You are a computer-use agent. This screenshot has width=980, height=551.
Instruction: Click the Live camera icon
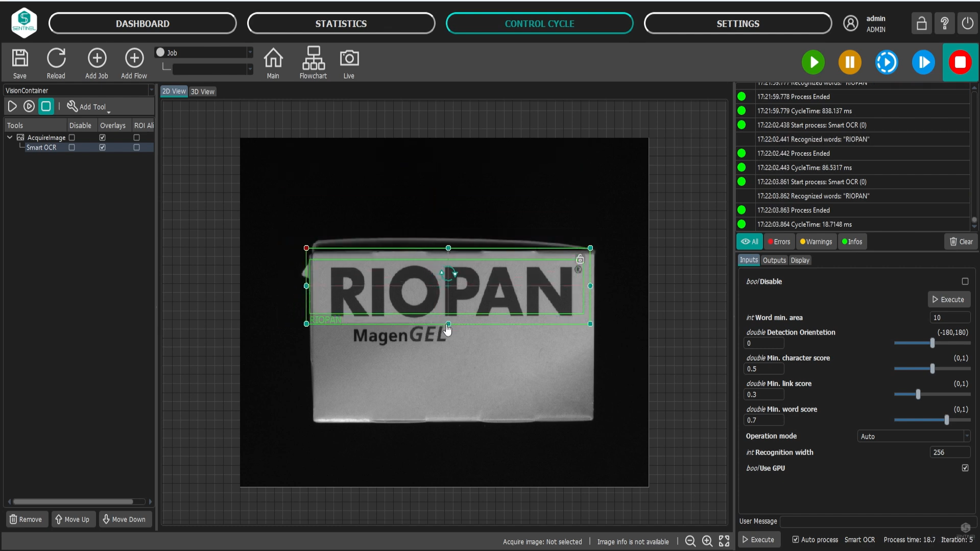pyautogui.click(x=349, y=59)
